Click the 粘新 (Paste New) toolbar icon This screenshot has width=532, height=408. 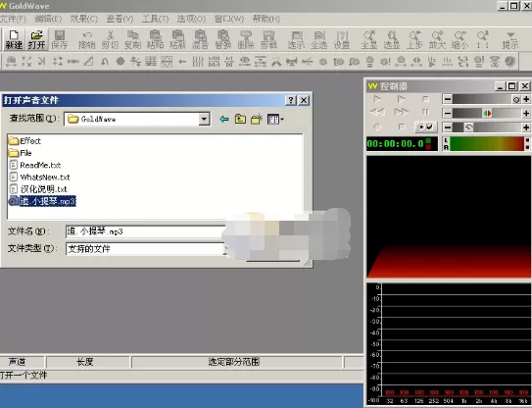click(177, 39)
